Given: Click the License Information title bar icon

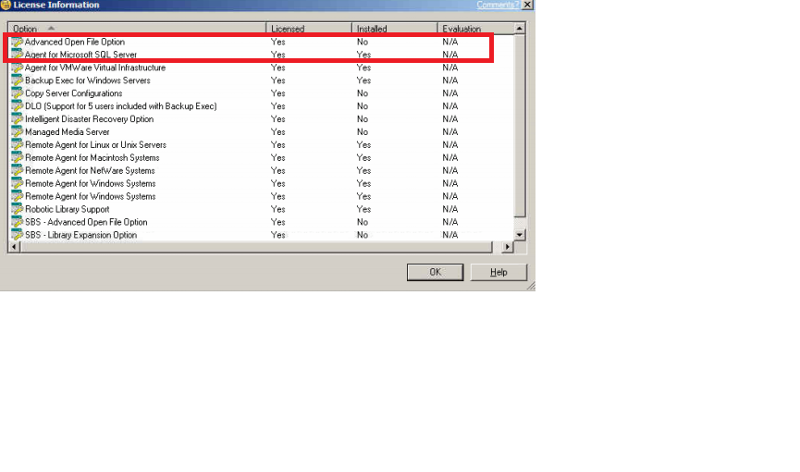Looking at the screenshot, I should click(6, 5).
